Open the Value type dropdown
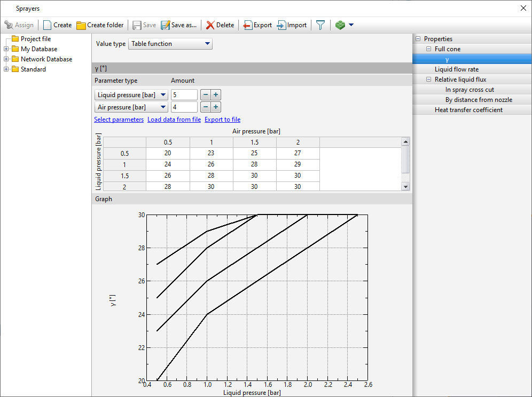The image size is (532, 397). click(x=170, y=44)
